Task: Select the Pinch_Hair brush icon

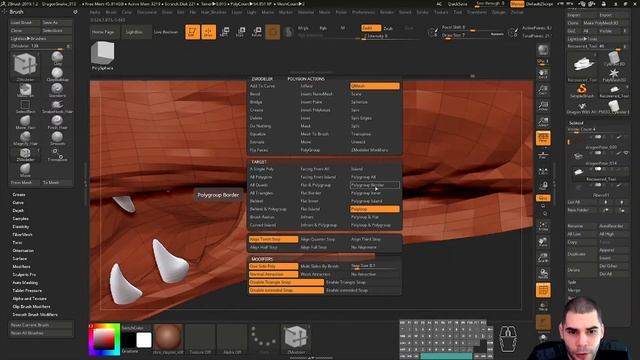Action: tap(57, 122)
